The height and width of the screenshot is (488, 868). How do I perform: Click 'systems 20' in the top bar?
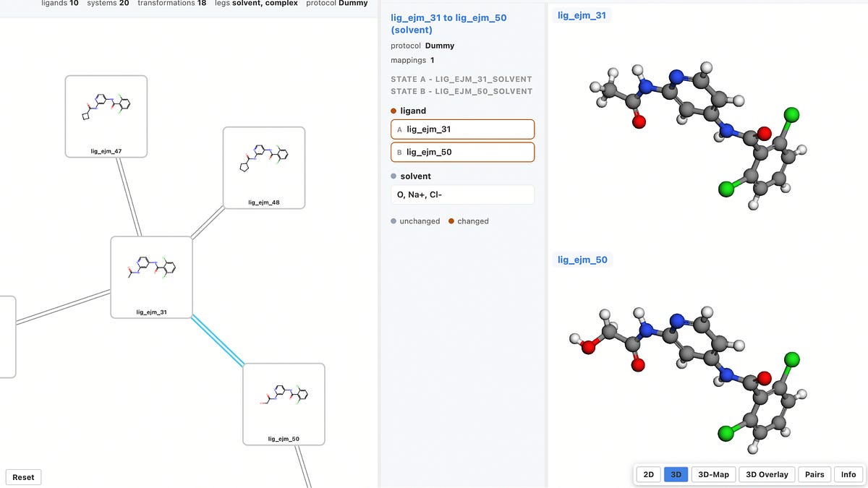(108, 4)
